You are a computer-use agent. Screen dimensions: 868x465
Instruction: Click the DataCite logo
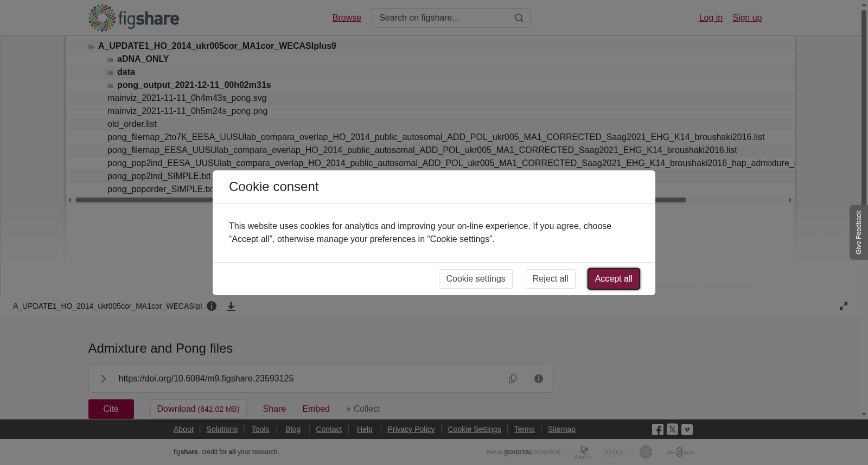click(x=583, y=452)
